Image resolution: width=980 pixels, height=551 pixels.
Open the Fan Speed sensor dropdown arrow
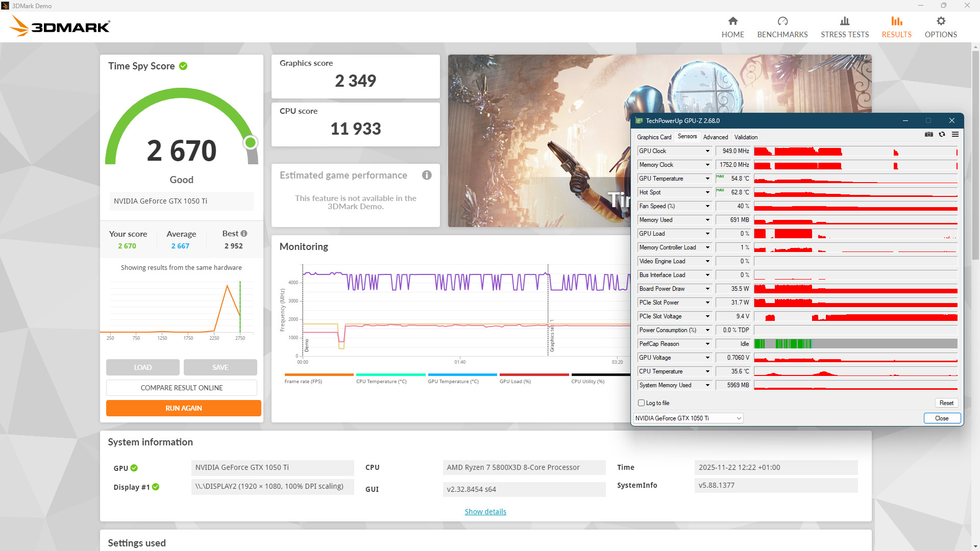click(707, 206)
